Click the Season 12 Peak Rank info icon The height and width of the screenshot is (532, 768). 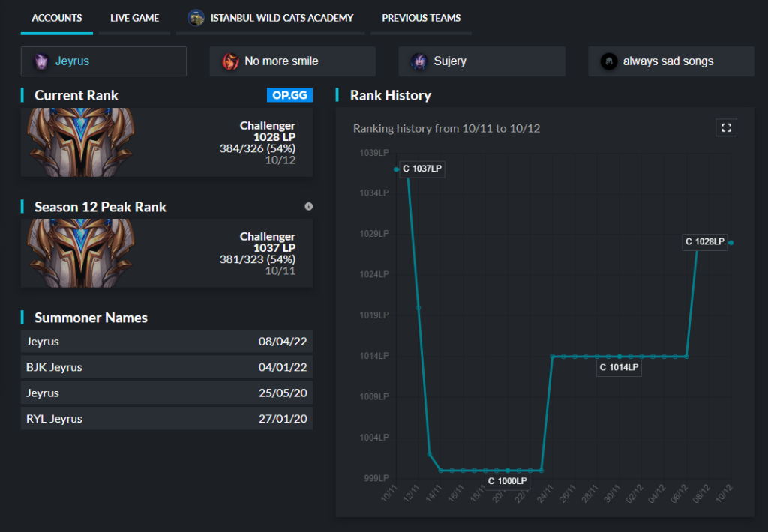(x=308, y=206)
